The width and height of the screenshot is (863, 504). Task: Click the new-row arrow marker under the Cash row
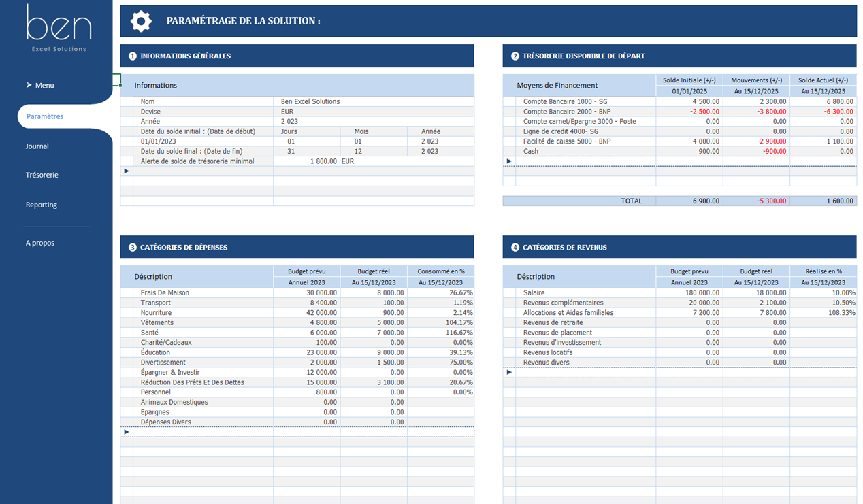point(509,161)
